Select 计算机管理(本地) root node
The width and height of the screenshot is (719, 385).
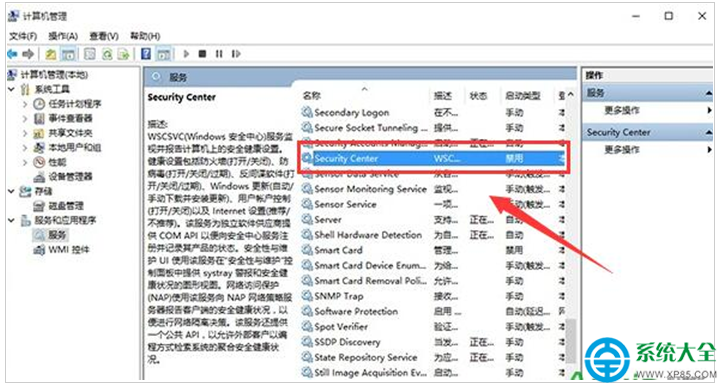click(x=54, y=75)
